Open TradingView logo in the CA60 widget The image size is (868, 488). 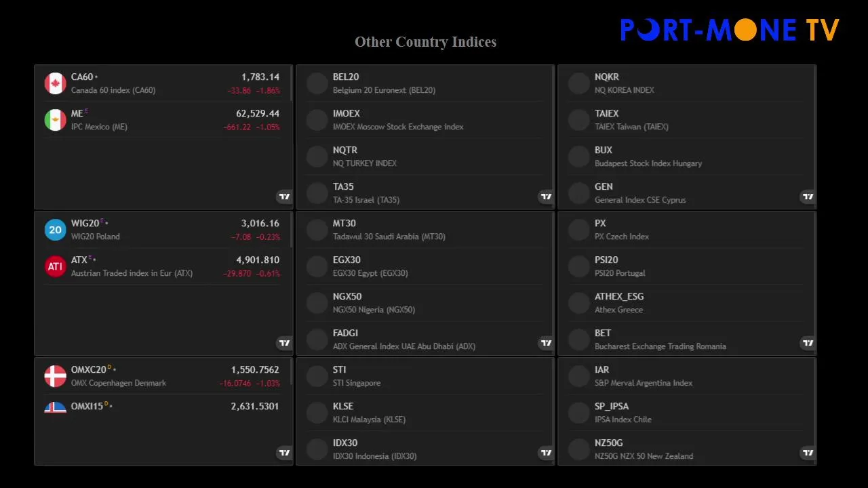(x=284, y=197)
